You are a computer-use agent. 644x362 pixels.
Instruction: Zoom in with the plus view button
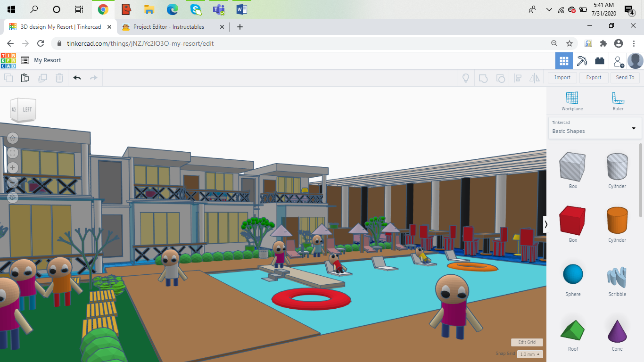click(13, 167)
